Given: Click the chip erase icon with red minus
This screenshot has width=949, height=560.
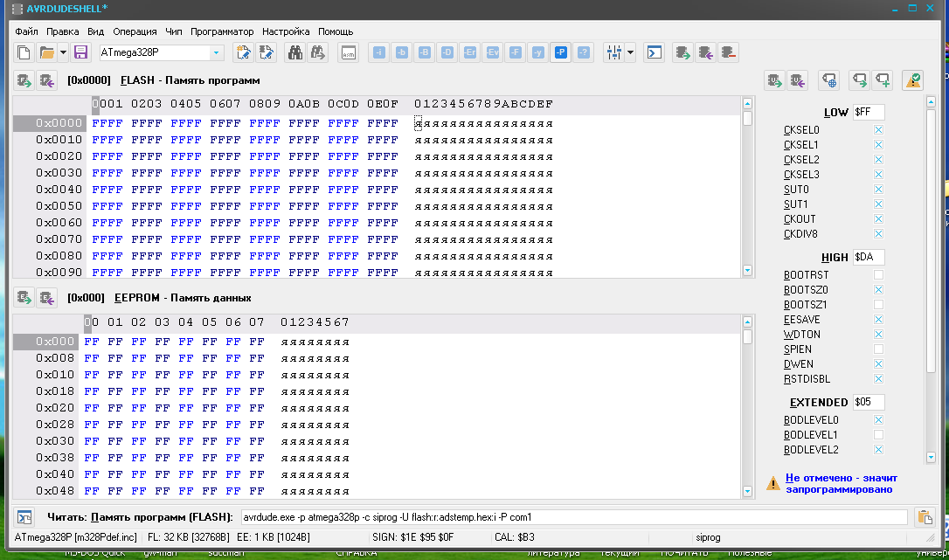Looking at the screenshot, I should (x=728, y=52).
